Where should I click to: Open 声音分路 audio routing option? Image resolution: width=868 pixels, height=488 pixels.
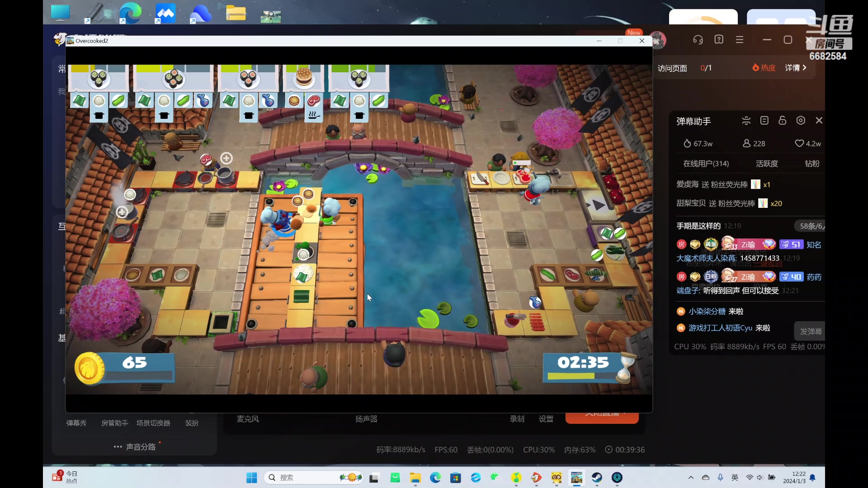pyautogui.click(x=135, y=447)
